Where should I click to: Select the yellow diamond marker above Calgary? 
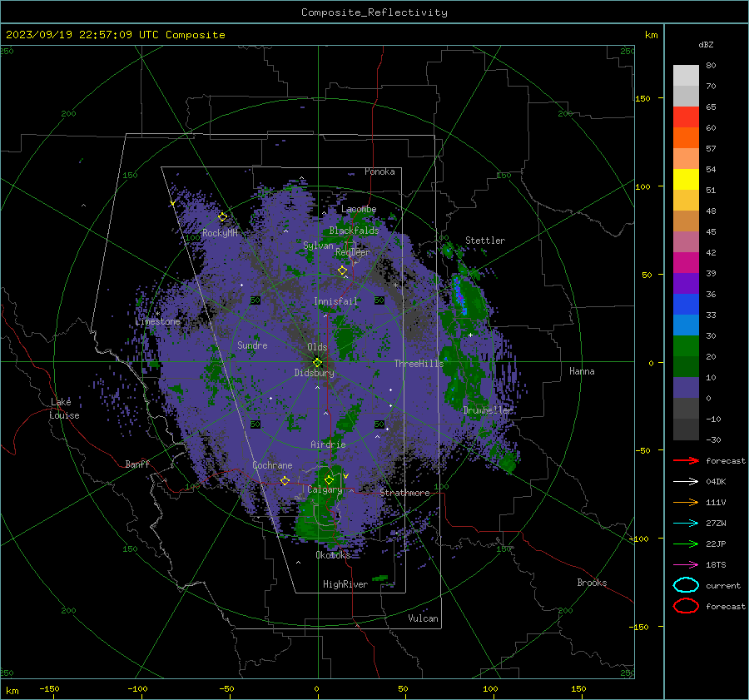tap(329, 479)
